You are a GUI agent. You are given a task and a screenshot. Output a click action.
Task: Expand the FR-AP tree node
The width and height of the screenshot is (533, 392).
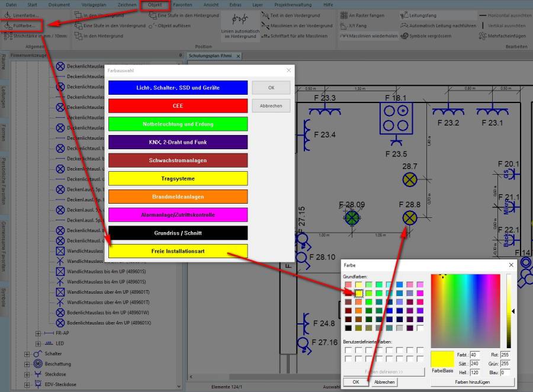click(38, 333)
